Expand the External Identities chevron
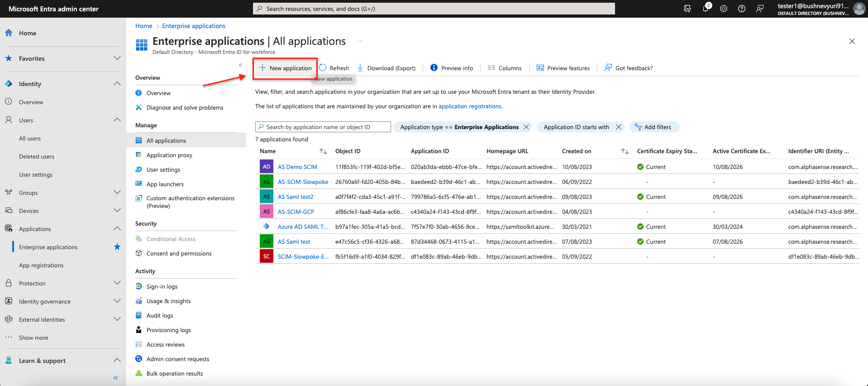Viewport: 868px width, 386px height. (x=117, y=319)
